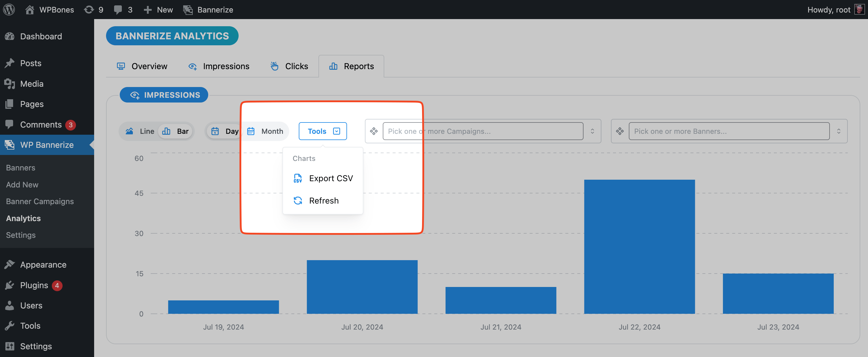The width and height of the screenshot is (868, 357).
Task: Click the Overview tab monitor icon
Action: coord(121,66)
